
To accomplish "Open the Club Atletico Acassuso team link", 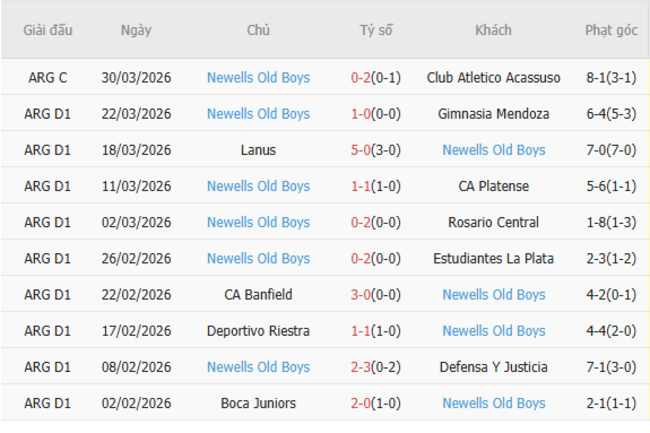I will pyautogui.click(x=493, y=78).
